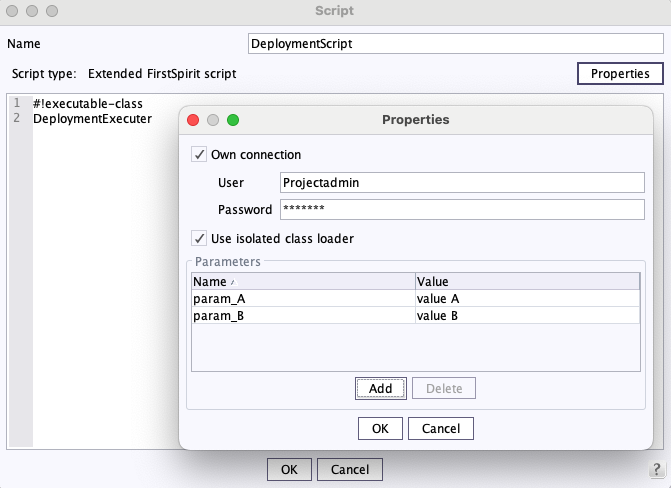Toggle Use isolated class loader checkbox
Image resolution: width=671 pixels, height=488 pixels.
199,238
